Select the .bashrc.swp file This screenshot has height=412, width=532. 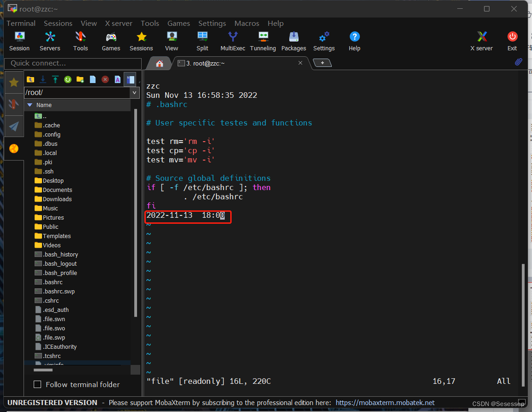click(55, 291)
